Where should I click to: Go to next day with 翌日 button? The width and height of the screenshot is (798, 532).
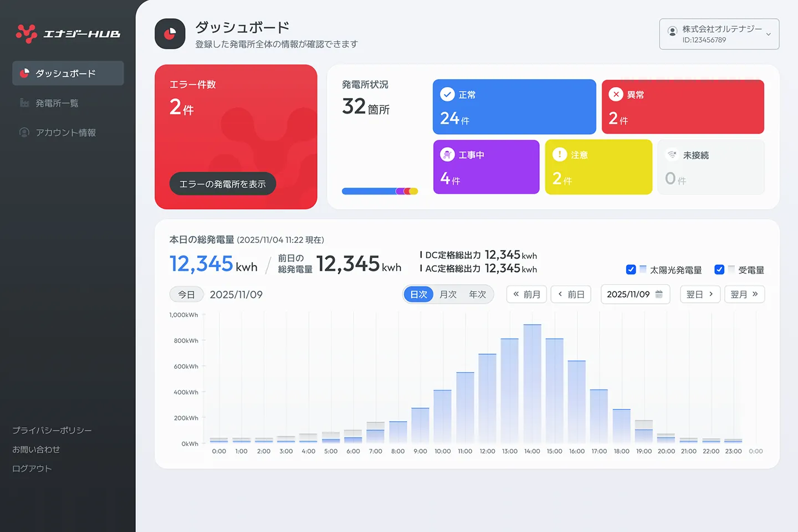[700, 294]
